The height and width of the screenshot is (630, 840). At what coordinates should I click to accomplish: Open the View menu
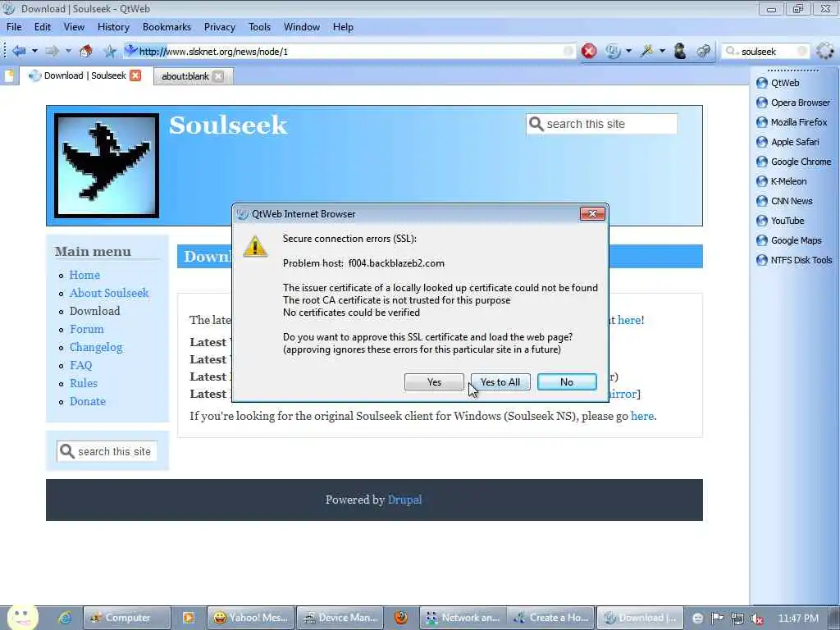[x=74, y=27]
